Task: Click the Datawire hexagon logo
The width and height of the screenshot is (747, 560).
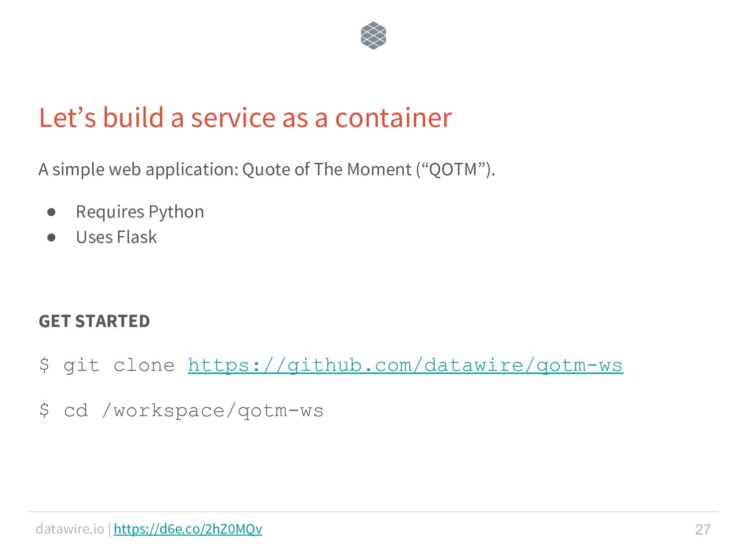Action: pos(373,36)
